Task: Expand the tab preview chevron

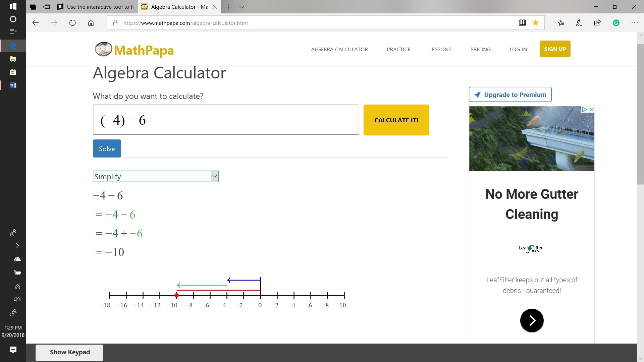Action: pos(241,7)
